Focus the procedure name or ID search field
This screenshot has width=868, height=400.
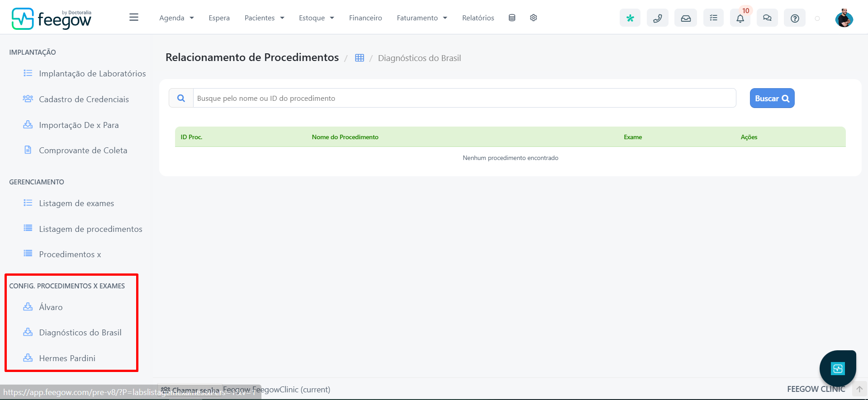coord(465,98)
